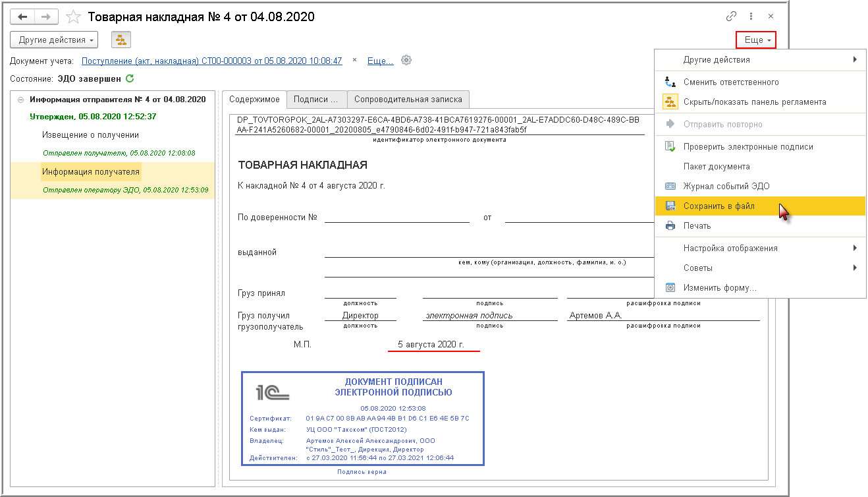Viewport: 868px width, 497px height.
Task: Click Отправлен оператору ЭДО status line
Action: tap(126, 190)
